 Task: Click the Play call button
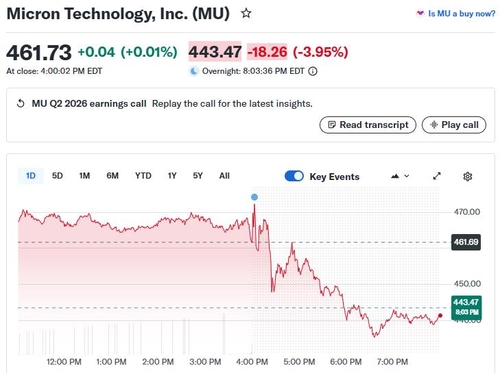454,125
